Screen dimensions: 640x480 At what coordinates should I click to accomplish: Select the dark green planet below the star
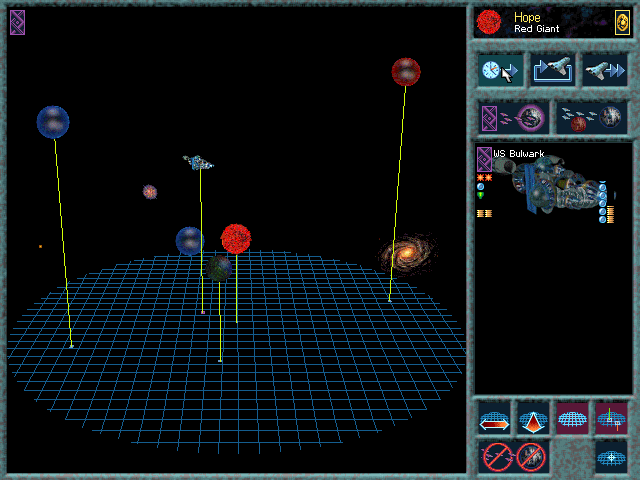[x=219, y=268]
